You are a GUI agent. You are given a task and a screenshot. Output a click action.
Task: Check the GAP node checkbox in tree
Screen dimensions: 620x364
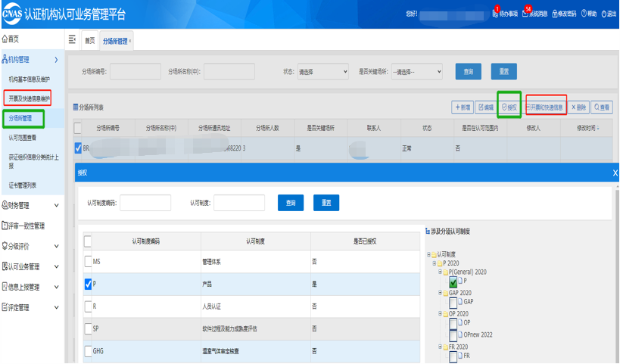[x=453, y=303]
